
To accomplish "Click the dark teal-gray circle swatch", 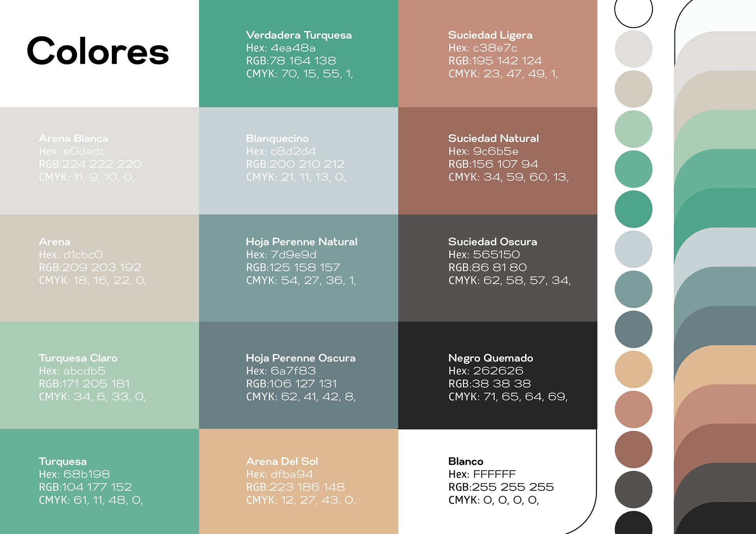I will pos(633,329).
